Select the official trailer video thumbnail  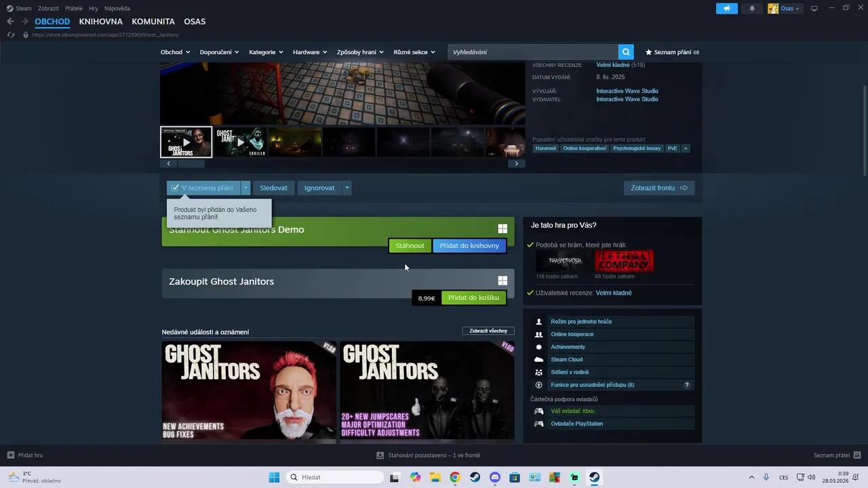click(186, 142)
